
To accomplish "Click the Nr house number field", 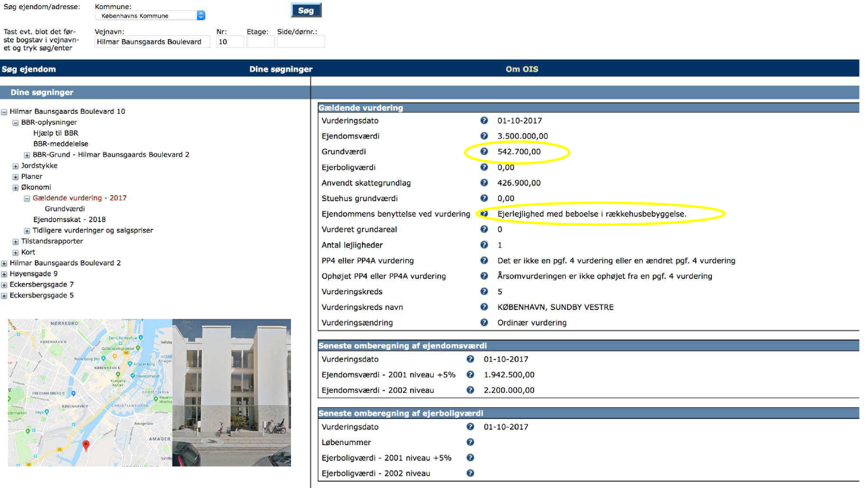I will pos(230,42).
